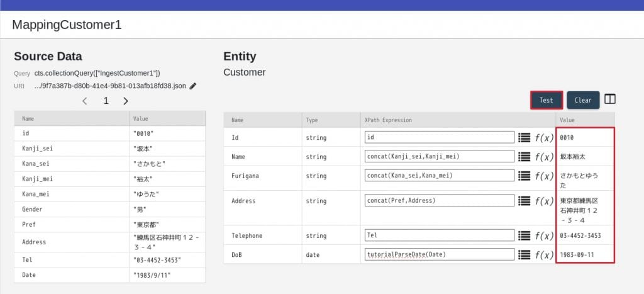Click the tutorialParseDate(Date) expression field

(439, 255)
